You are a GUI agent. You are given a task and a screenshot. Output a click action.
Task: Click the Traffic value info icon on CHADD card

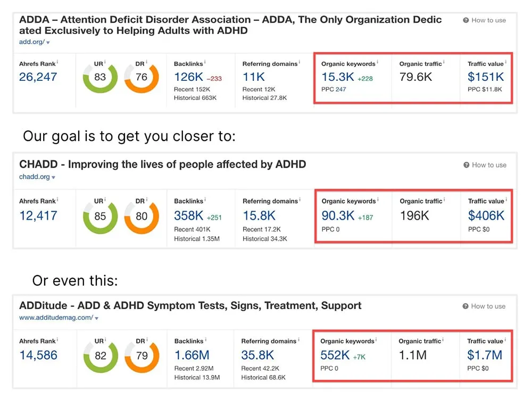click(506, 199)
